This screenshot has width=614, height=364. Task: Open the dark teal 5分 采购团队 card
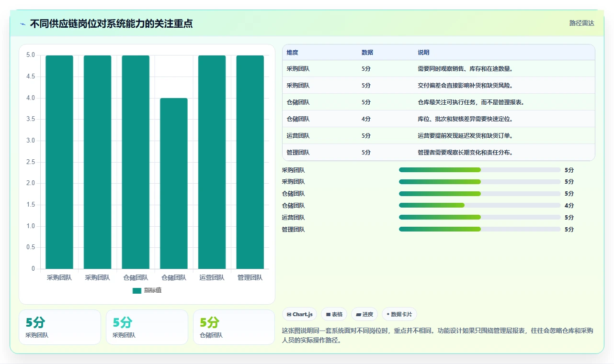[60, 327]
